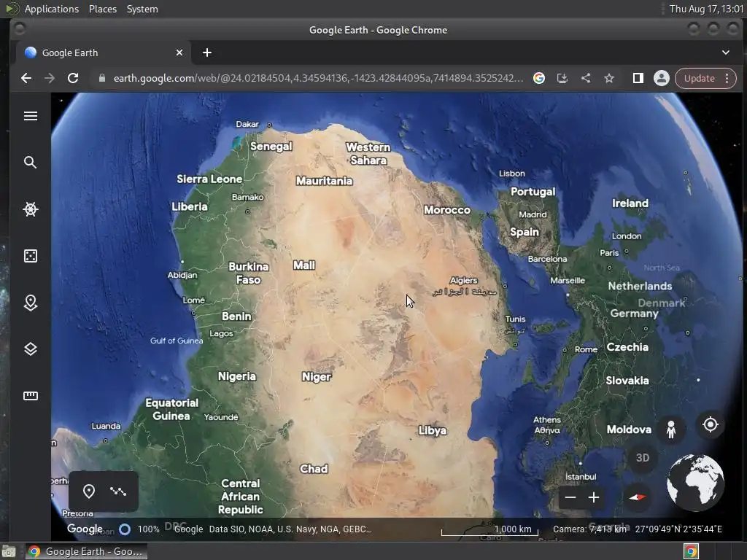747x560 pixels.
Task: Toggle Chrome side panel
Action: pos(638,78)
